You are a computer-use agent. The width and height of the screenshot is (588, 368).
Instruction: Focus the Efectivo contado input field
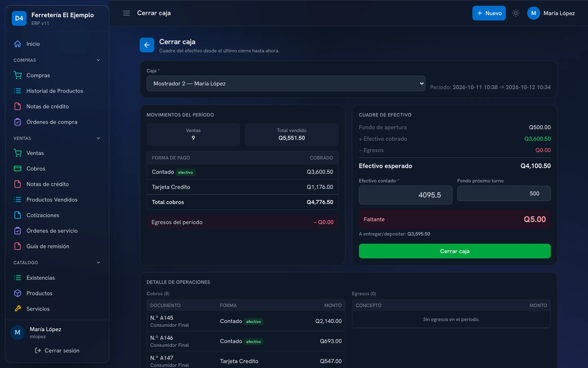click(405, 195)
